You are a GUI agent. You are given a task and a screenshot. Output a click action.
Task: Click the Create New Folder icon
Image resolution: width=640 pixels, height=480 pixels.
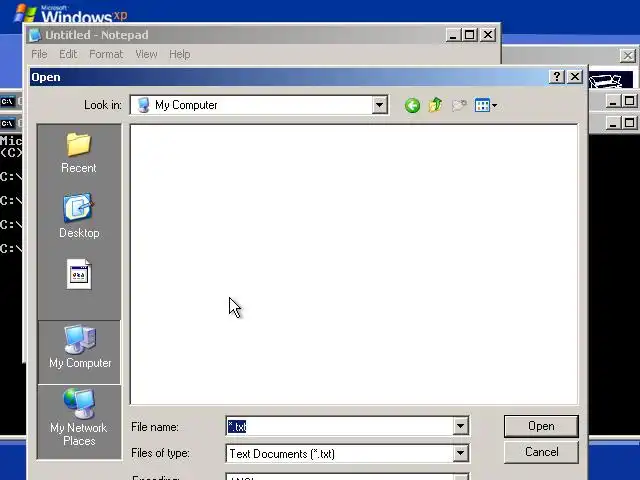pos(459,106)
